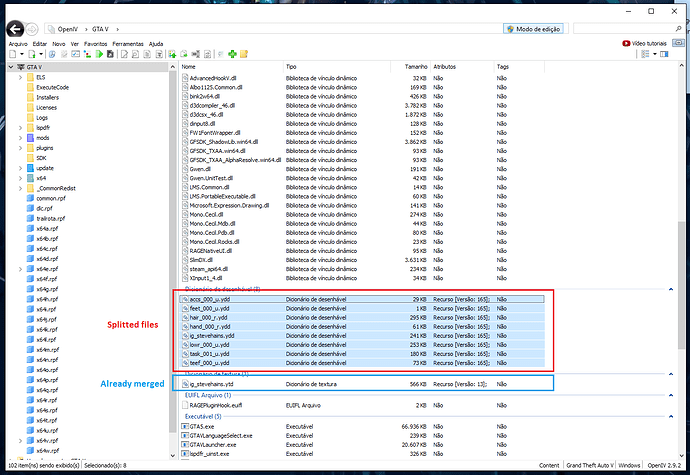Select the dlc.rpf tree item

(44, 208)
